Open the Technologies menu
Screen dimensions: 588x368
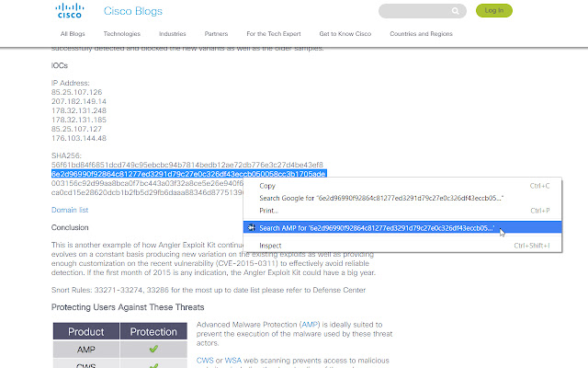[x=122, y=34]
